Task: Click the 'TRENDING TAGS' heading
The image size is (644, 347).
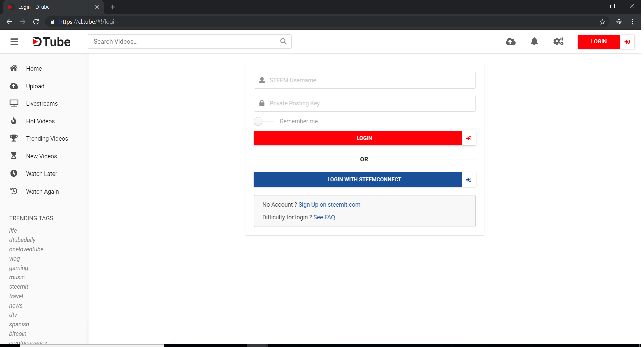Action: (31, 218)
